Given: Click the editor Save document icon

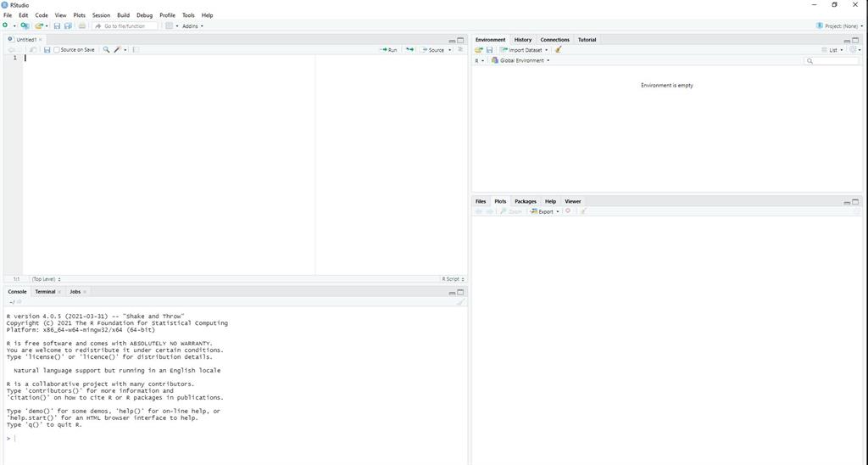Looking at the screenshot, I should coord(47,50).
